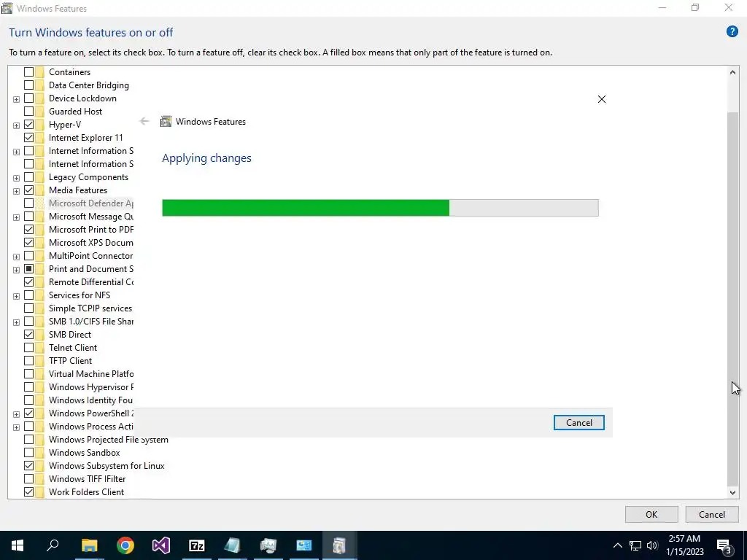This screenshot has width=747, height=560.
Task: Click the folder icon beside Media Features
Action: 39,190
